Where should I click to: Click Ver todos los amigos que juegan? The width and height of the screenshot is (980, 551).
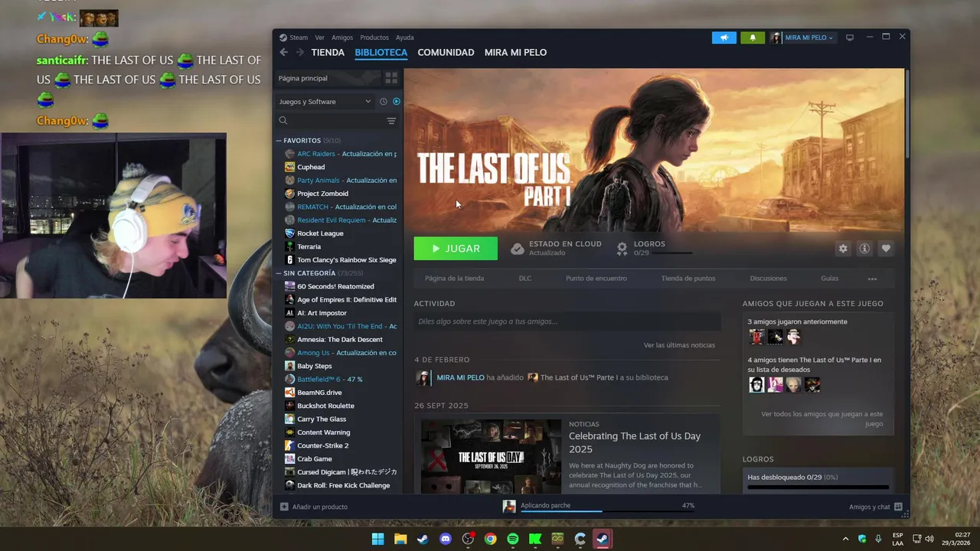pos(822,419)
